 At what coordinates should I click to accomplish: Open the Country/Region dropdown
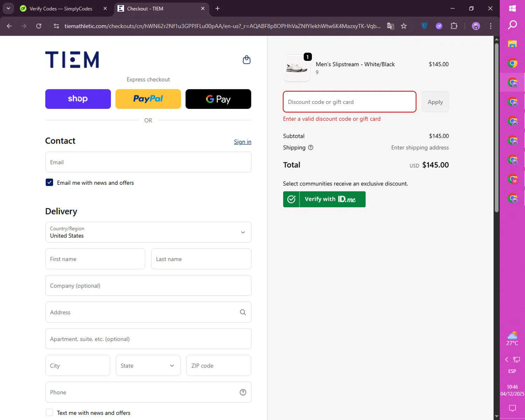pos(148,232)
